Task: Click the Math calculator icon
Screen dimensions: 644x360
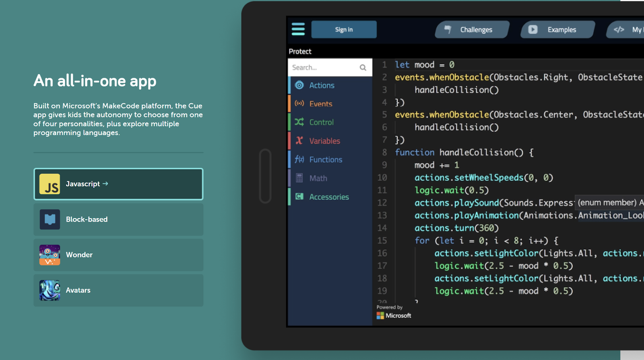Action: tap(299, 178)
